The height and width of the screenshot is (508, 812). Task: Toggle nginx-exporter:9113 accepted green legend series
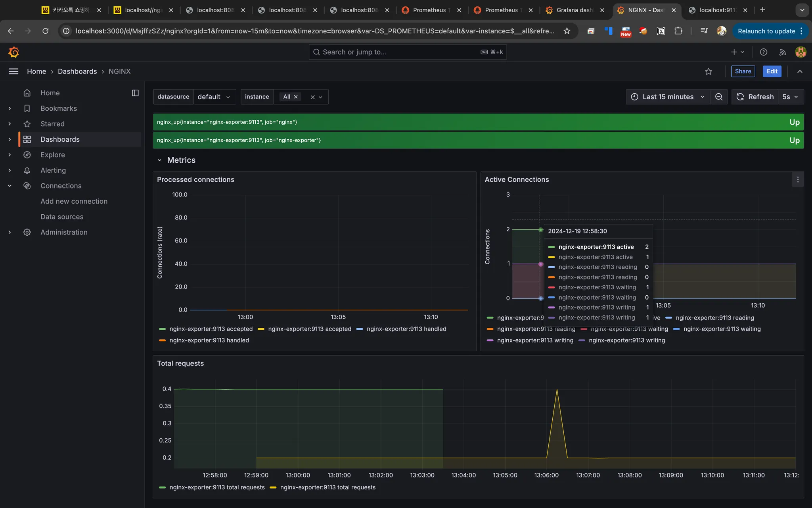211,329
